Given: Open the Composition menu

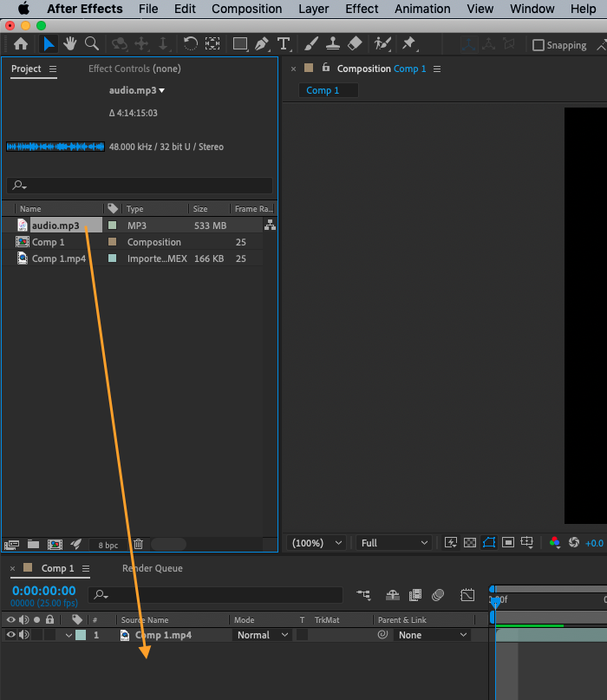Looking at the screenshot, I should coord(246,9).
